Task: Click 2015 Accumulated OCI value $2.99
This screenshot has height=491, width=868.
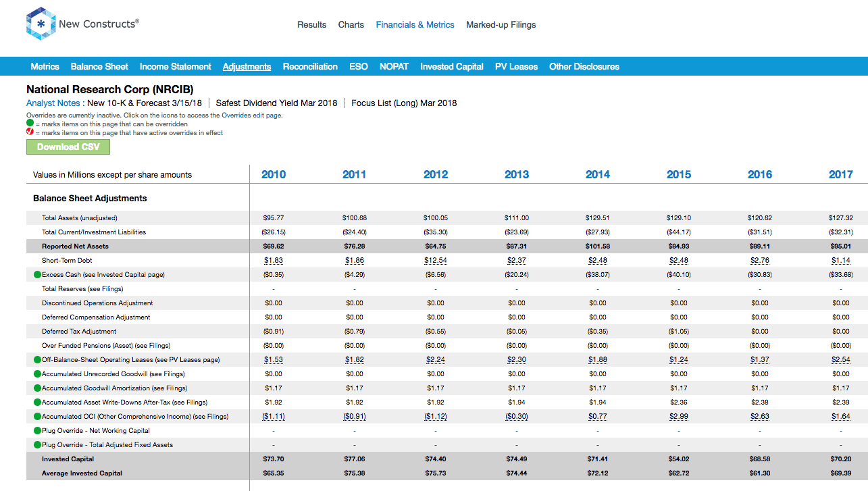Action: [679, 417]
